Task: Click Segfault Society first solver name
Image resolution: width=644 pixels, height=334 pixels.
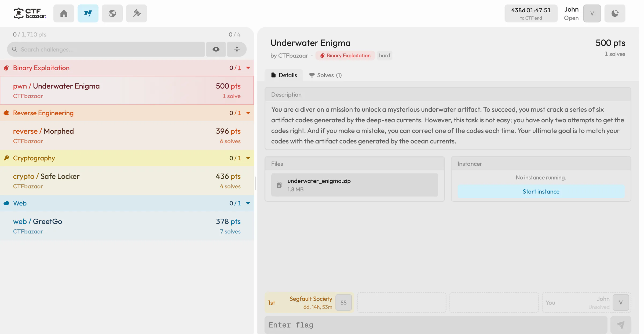Action: pos(311,299)
